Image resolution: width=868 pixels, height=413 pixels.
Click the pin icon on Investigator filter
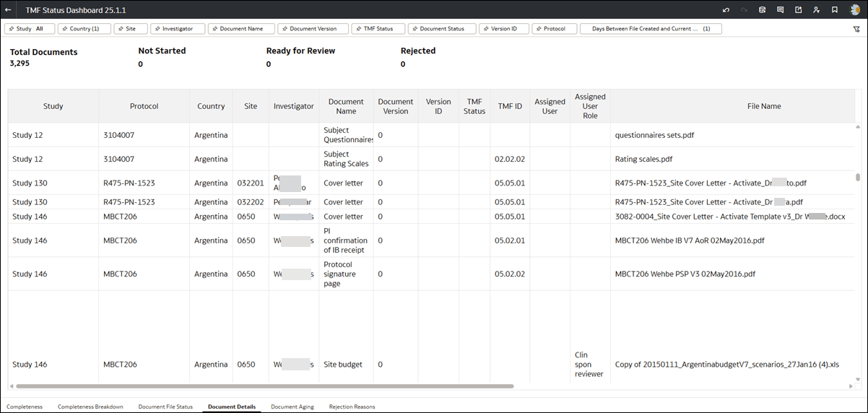tap(157, 29)
